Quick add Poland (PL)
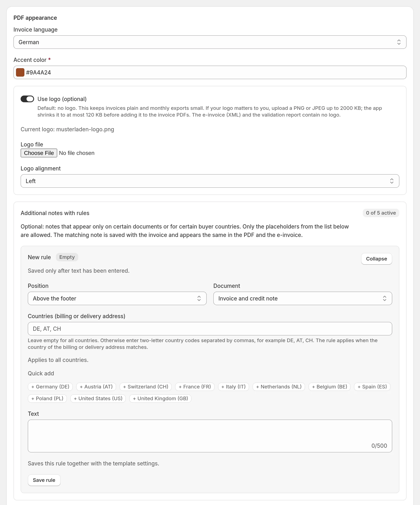Image resolution: width=420 pixels, height=505 pixels. pos(47,399)
